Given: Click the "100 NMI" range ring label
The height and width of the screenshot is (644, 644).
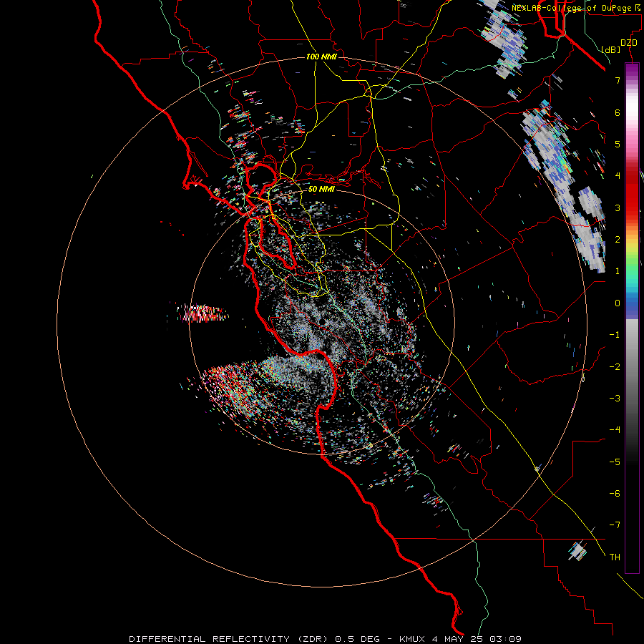Looking at the screenshot, I should tap(321, 57).
